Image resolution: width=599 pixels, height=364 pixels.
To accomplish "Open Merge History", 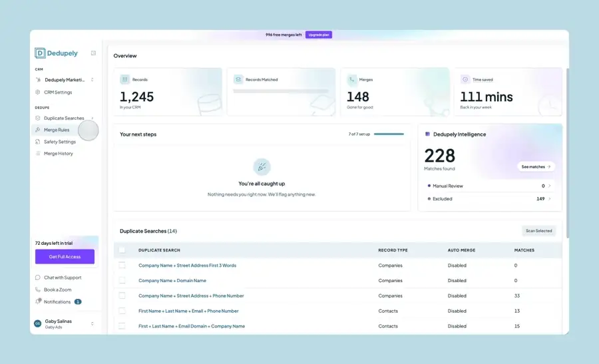I will (x=58, y=154).
